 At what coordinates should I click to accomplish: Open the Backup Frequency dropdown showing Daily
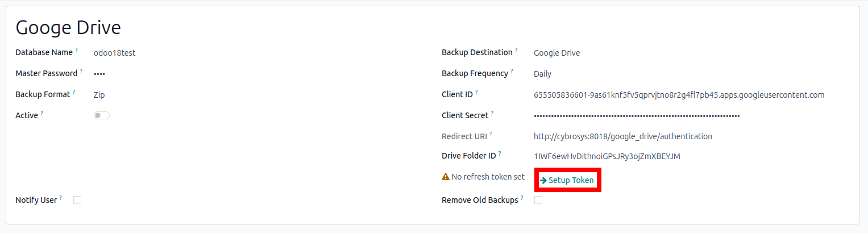[x=542, y=74]
